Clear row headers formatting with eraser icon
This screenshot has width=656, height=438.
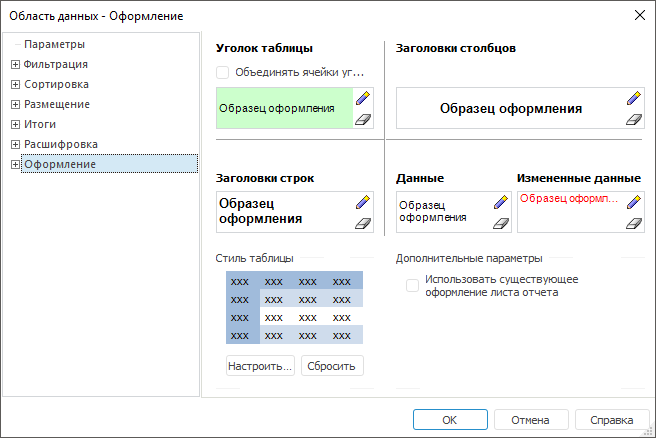(363, 223)
